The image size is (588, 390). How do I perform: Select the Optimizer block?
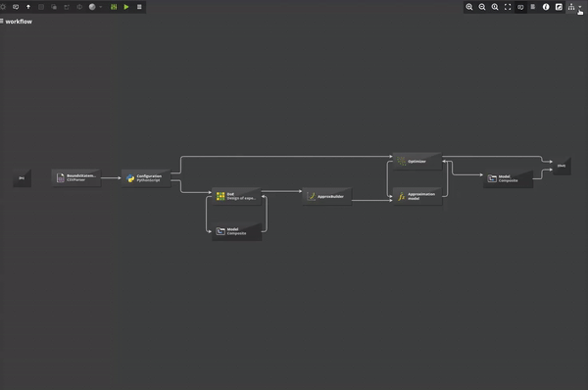point(417,162)
